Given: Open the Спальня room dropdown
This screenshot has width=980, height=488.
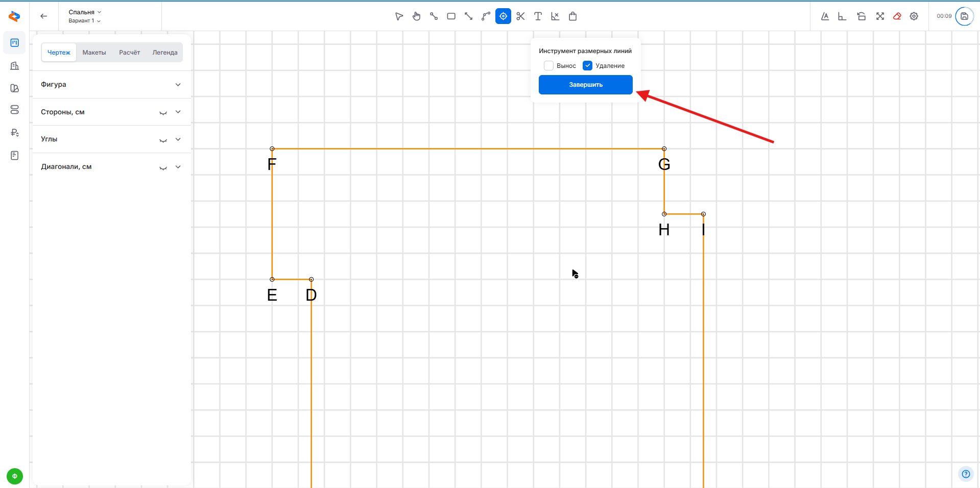Looking at the screenshot, I should tap(85, 12).
